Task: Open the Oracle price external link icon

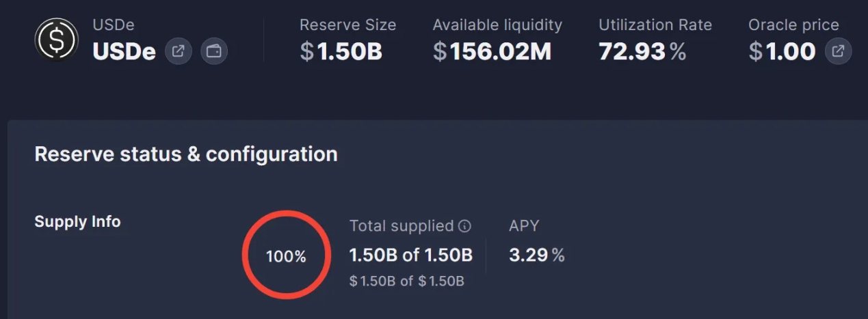Action: (x=838, y=51)
